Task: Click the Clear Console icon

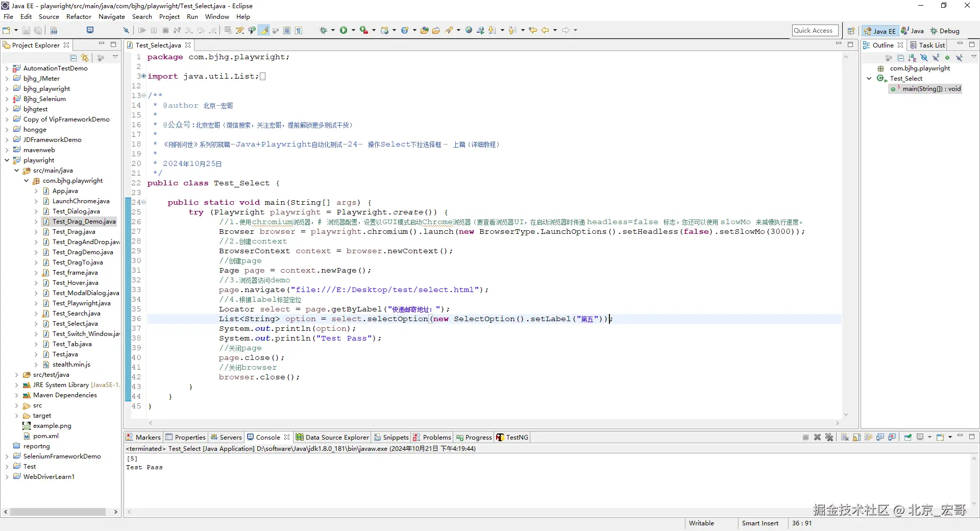Action: coord(845,438)
